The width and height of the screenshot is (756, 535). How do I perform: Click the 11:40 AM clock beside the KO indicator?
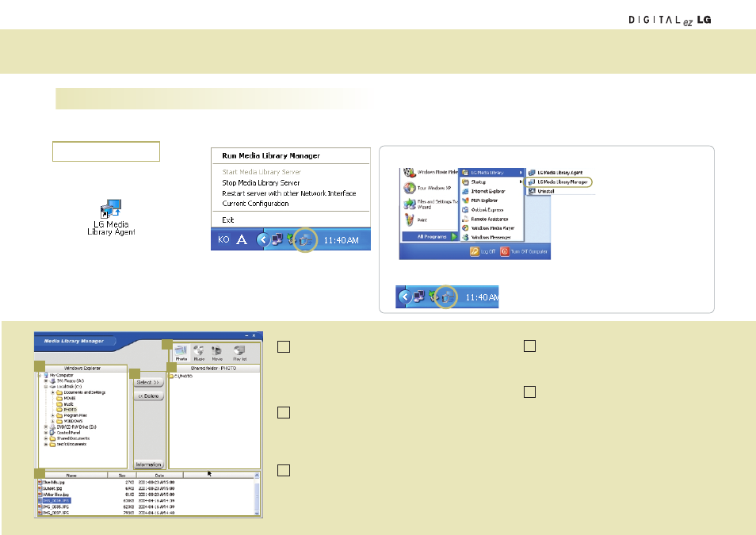tap(341, 240)
